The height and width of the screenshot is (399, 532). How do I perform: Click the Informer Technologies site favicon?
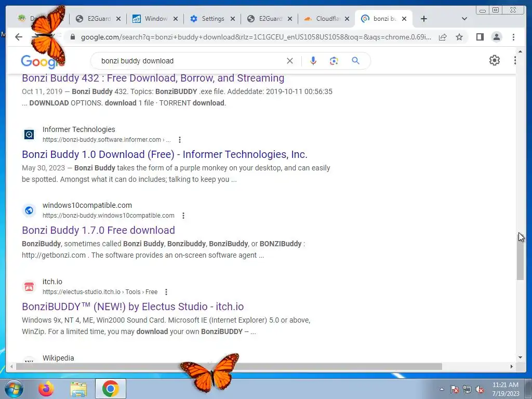point(29,135)
